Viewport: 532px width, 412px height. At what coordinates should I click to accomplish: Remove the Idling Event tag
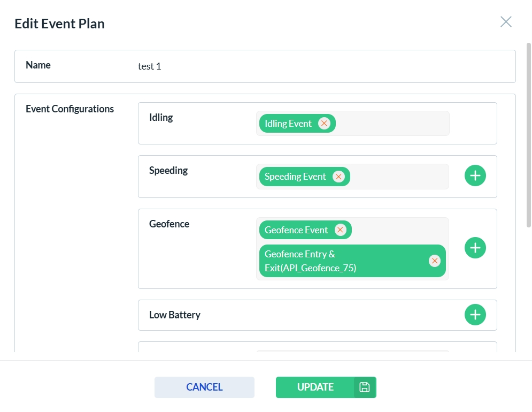[x=324, y=124]
